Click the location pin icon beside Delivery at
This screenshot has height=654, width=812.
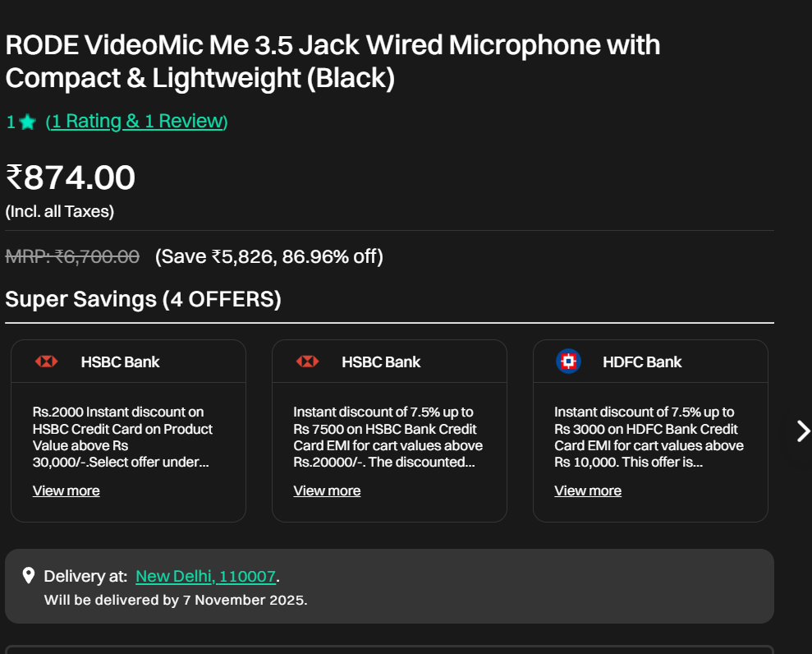point(29,575)
